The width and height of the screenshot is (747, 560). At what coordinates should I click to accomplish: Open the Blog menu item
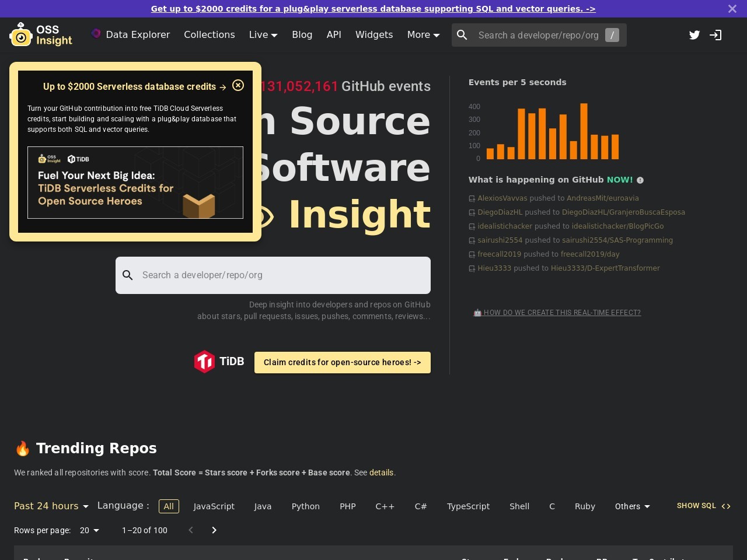pos(302,34)
